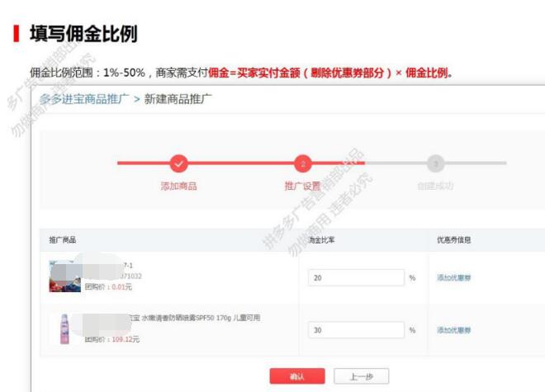Click the commission rate field showing 30
Screen dimensions: 545x392
[x=356, y=330]
